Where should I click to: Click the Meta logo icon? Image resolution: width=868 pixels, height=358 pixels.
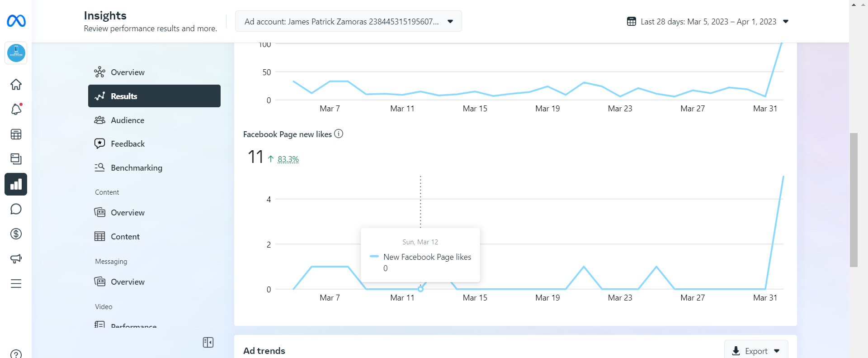click(x=16, y=21)
